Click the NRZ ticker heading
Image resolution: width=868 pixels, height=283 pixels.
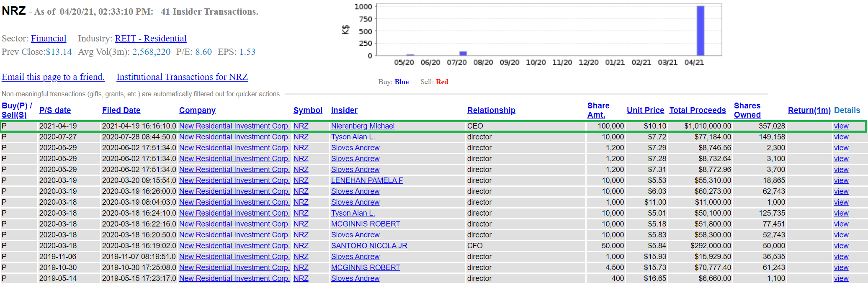(14, 10)
